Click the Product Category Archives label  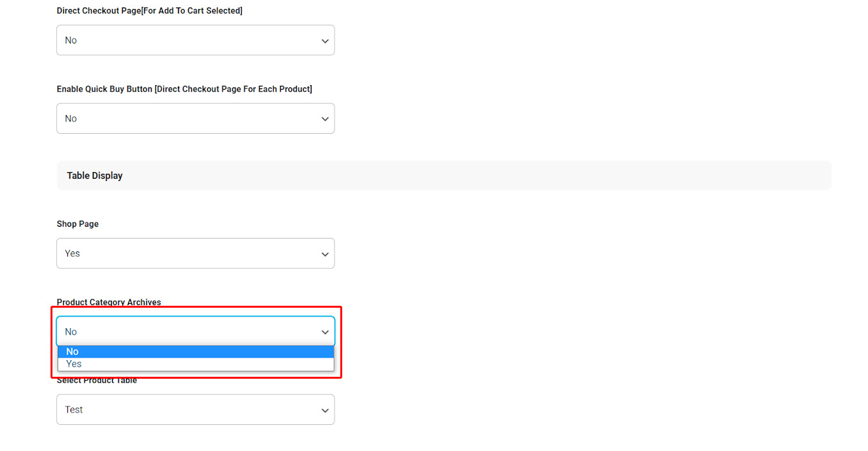pos(109,302)
